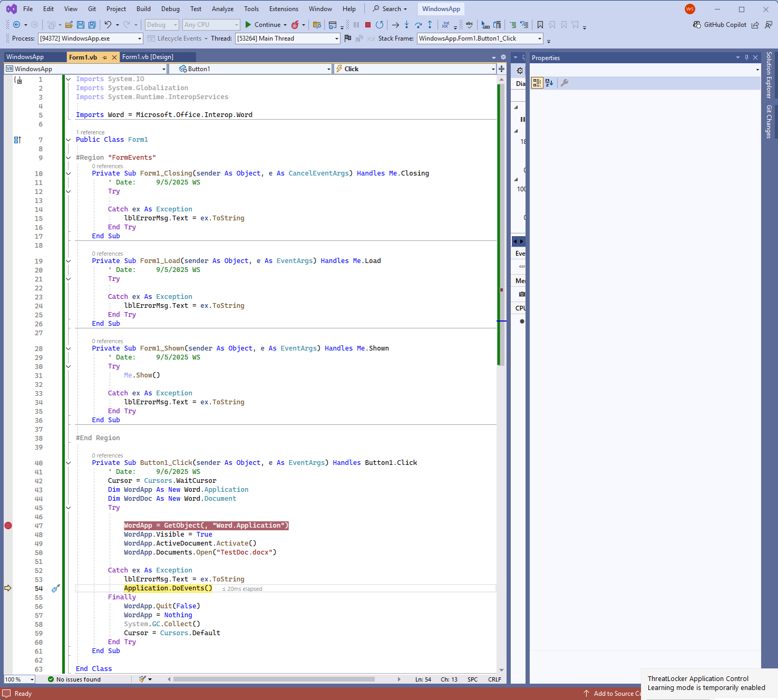Toggle Categorized view in Properties panel

(x=537, y=83)
